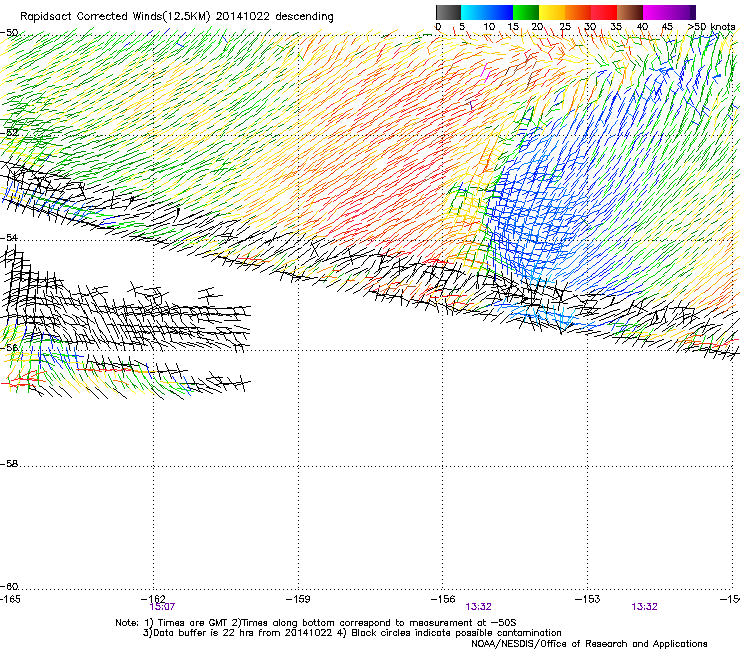Click the '13:32' time label beside -156

pyautogui.click(x=479, y=607)
